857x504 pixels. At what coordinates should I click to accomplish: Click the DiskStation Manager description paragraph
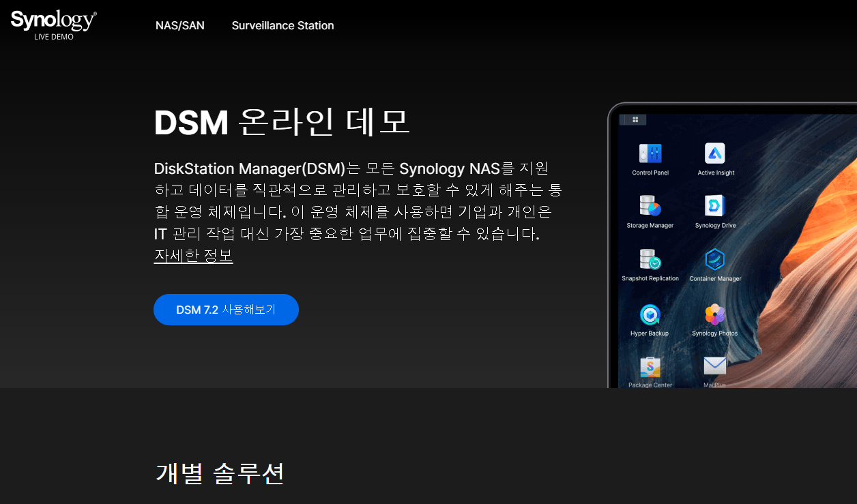pos(358,201)
